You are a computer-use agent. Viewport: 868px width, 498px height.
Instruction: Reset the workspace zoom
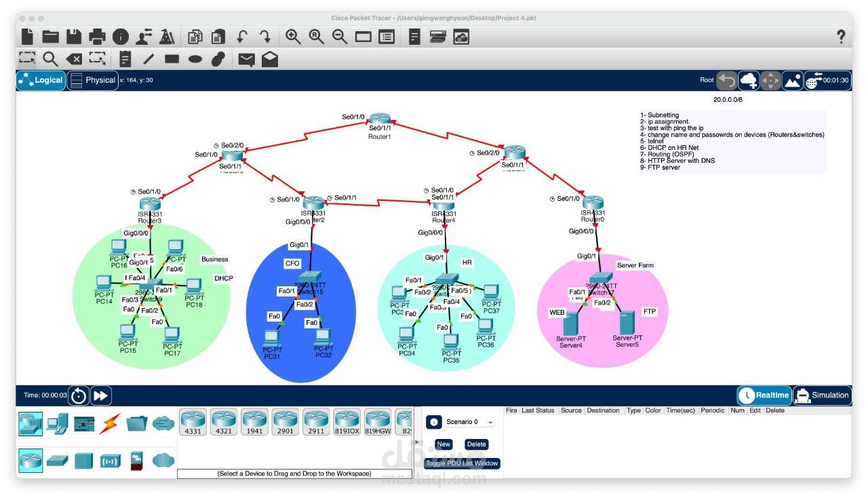[x=317, y=37]
